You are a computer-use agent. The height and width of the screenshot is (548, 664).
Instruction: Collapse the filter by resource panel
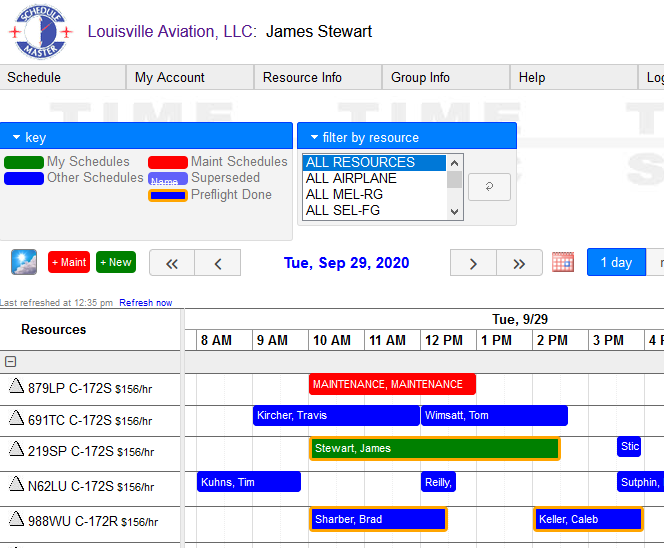coord(407,137)
